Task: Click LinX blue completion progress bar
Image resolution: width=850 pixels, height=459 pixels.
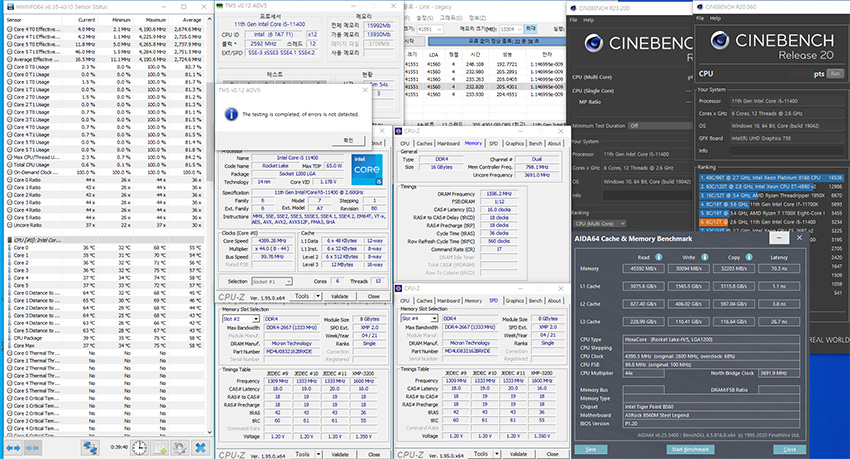Action: [x=496, y=41]
